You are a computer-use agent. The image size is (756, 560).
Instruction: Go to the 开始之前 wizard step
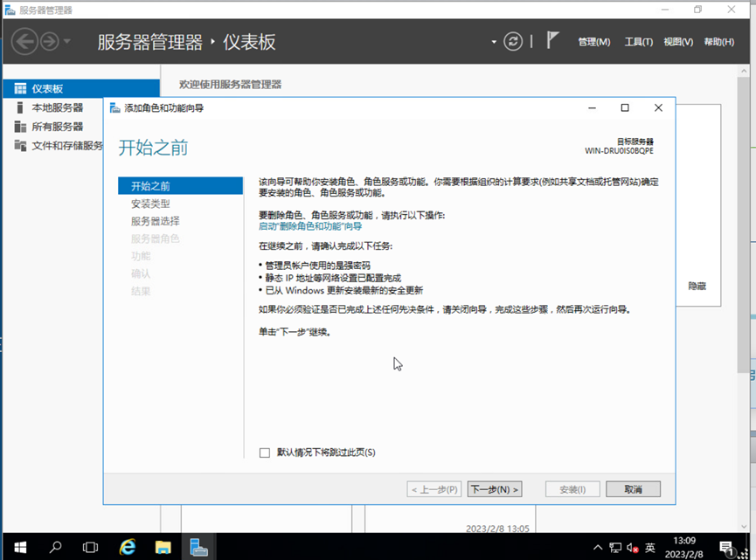(180, 186)
